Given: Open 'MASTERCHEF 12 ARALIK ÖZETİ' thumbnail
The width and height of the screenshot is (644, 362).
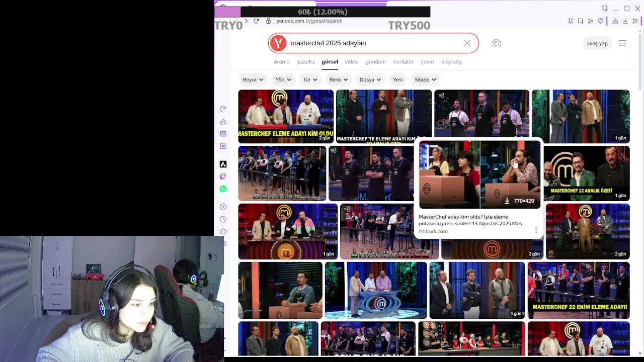Looking at the screenshot, I should click(587, 173).
